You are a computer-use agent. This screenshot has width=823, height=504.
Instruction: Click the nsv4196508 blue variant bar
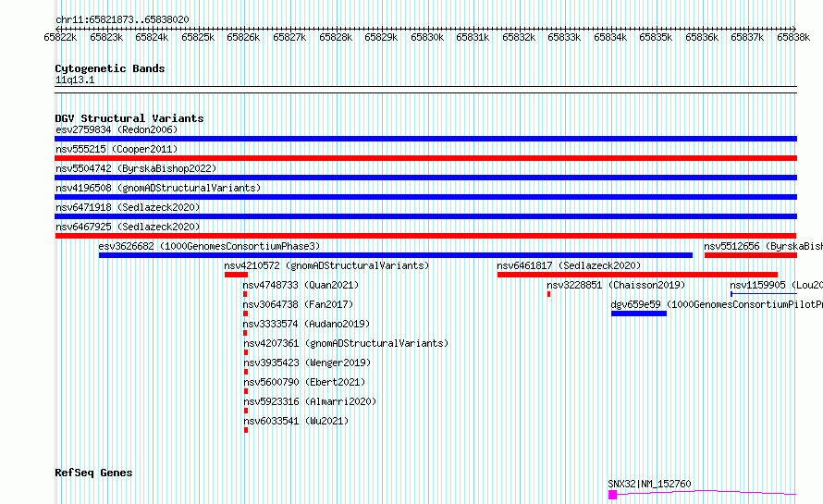pyautogui.click(x=425, y=197)
